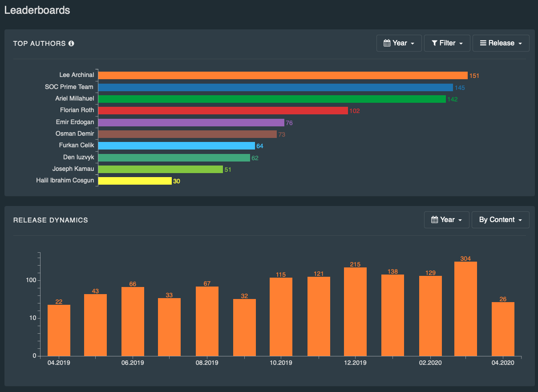
Task: Select Lee Archinal's orange bar
Action: click(283, 76)
